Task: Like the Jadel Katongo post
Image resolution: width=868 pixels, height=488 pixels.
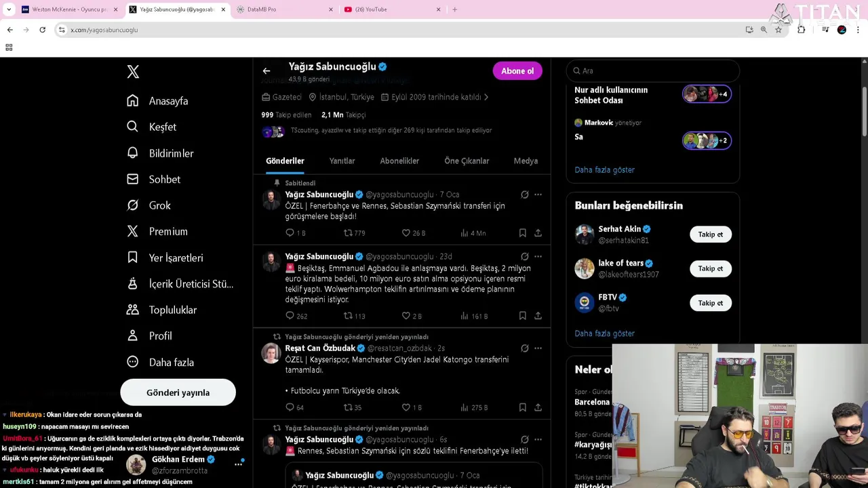Action: pyautogui.click(x=412, y=407)
